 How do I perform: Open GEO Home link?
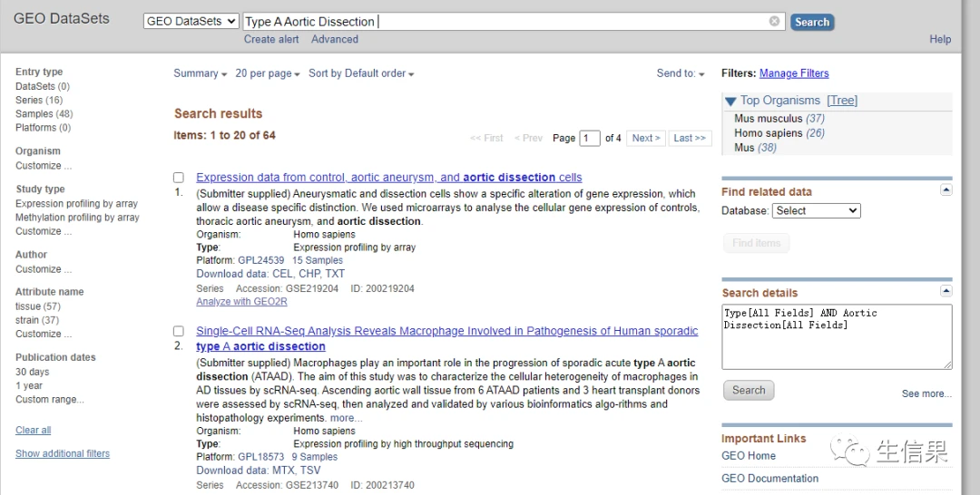point(748,456)
